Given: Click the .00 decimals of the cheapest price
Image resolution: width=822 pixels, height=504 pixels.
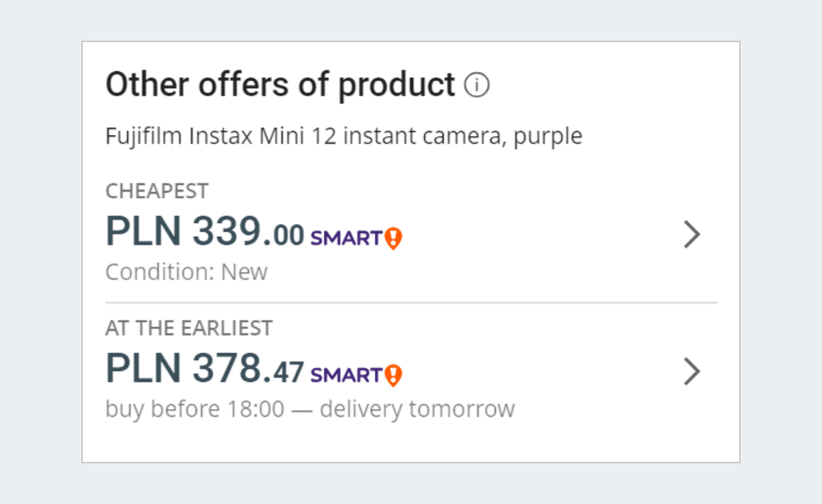Looking at the screenshot, I should 284,236.
